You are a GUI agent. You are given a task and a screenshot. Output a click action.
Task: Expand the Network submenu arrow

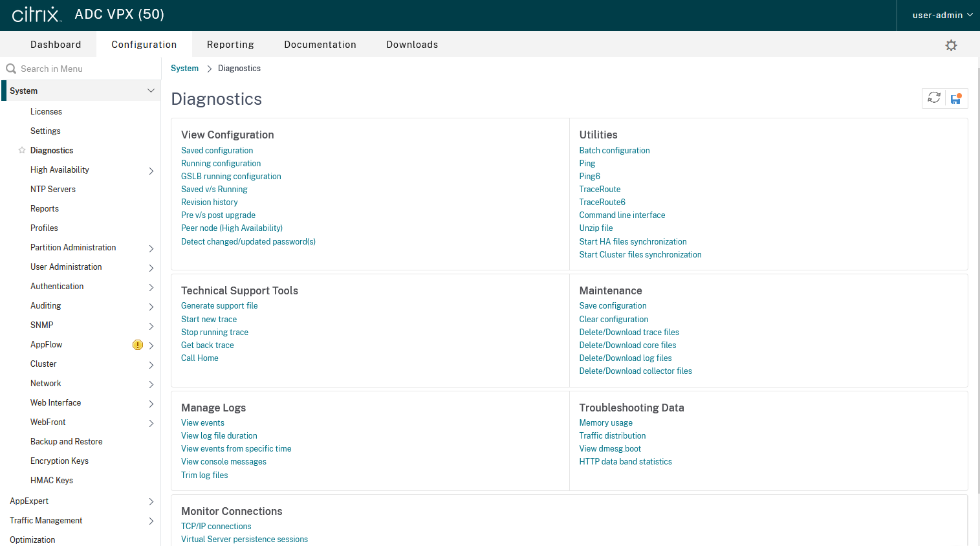pyautogui.click(x=151, y=384)
